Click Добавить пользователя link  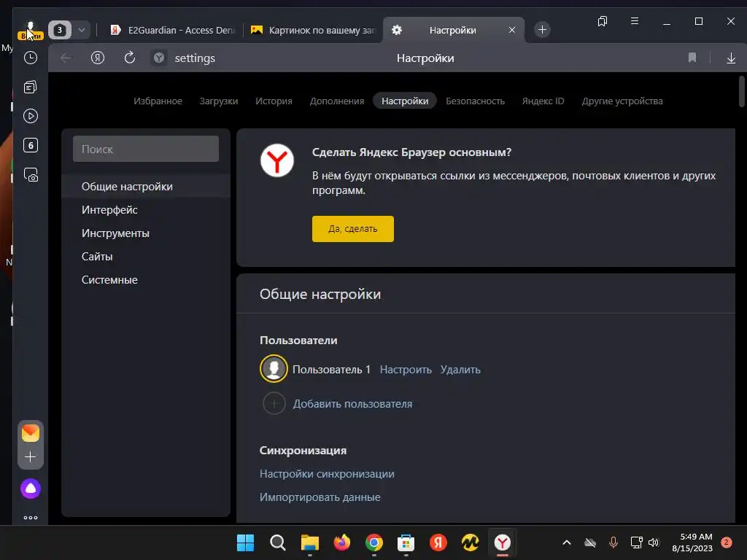352,404
